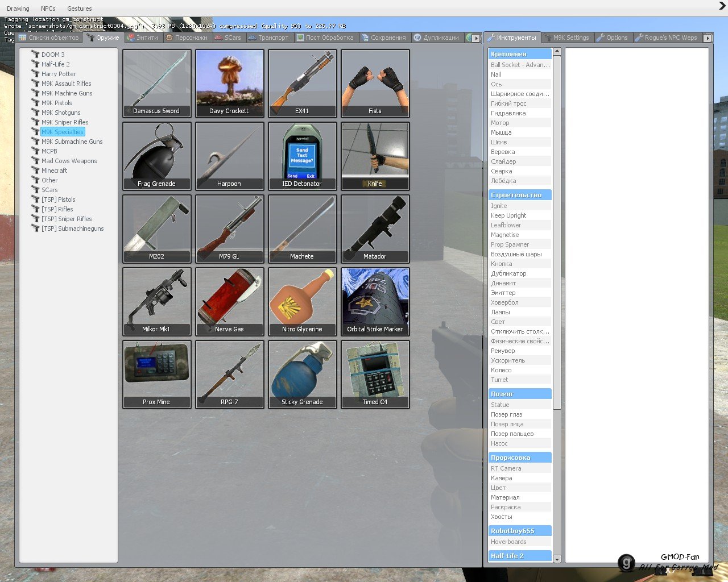Pick the M202 rocket launcher icon
Screen dimensions: 728x582
(x=156, y=229)
